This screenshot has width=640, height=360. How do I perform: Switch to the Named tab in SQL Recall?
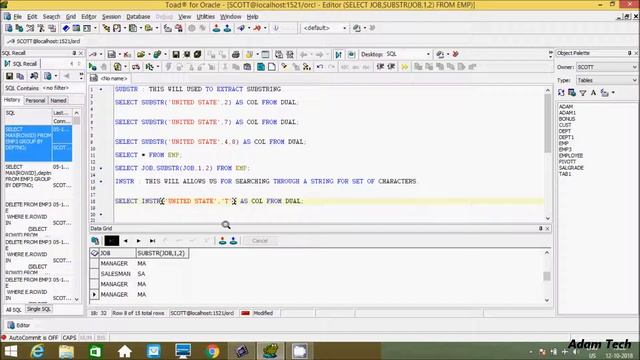(x=58, y=100)
